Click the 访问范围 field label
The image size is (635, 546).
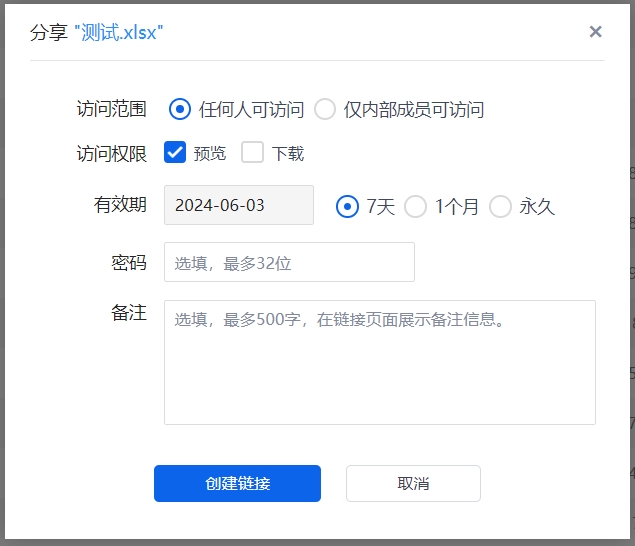coord(111,109)
